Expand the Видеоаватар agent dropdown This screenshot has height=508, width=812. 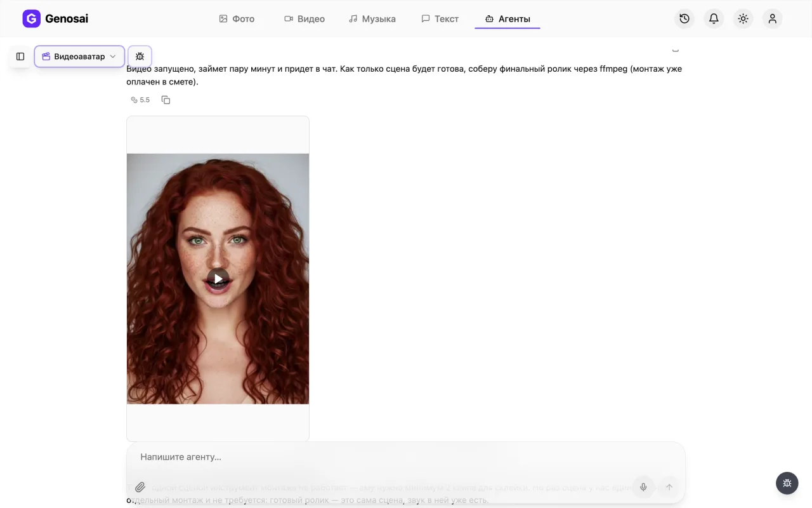[x=79, y=57]
